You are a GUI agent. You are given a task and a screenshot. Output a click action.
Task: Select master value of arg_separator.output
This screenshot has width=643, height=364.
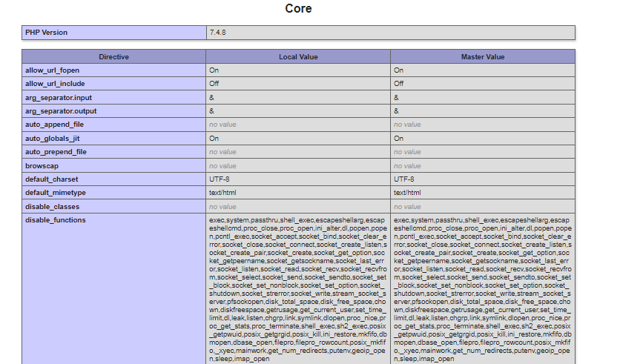(397, 111)
